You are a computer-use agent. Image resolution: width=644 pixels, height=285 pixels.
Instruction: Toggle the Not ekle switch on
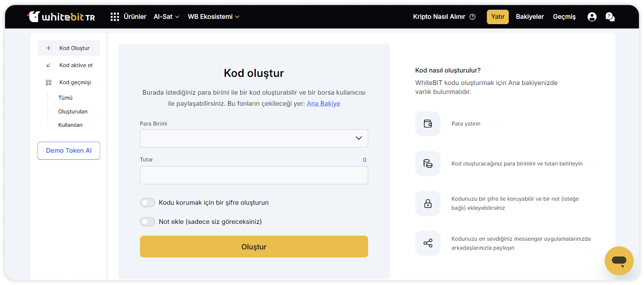click(147, 222)
